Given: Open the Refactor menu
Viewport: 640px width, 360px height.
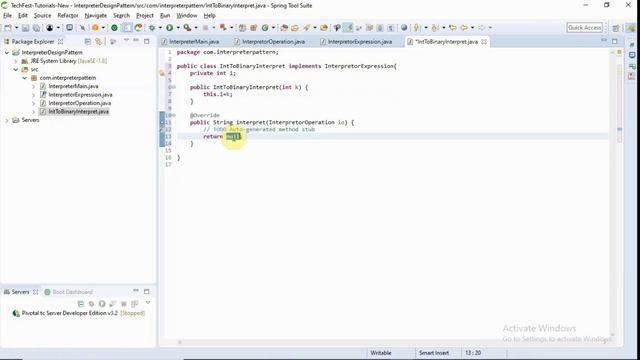Looking at the screenshot, I should click(x=68, y=16).
